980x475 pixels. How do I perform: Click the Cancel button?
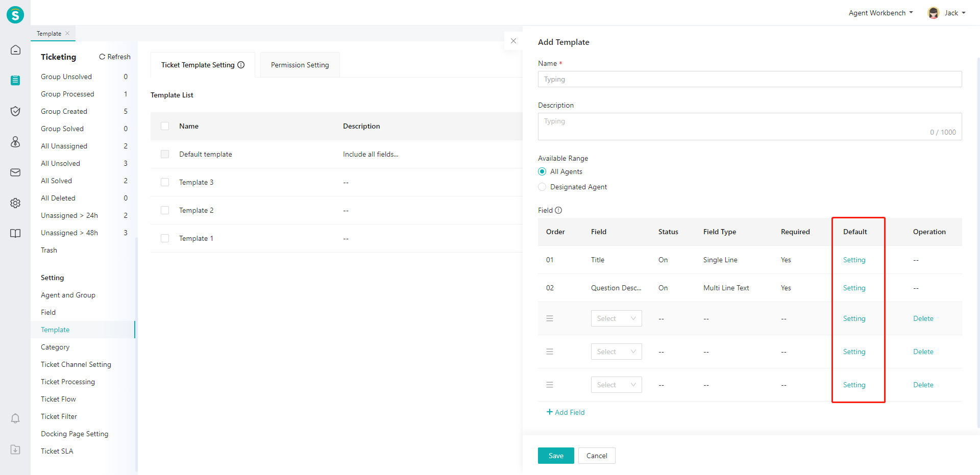597,456
